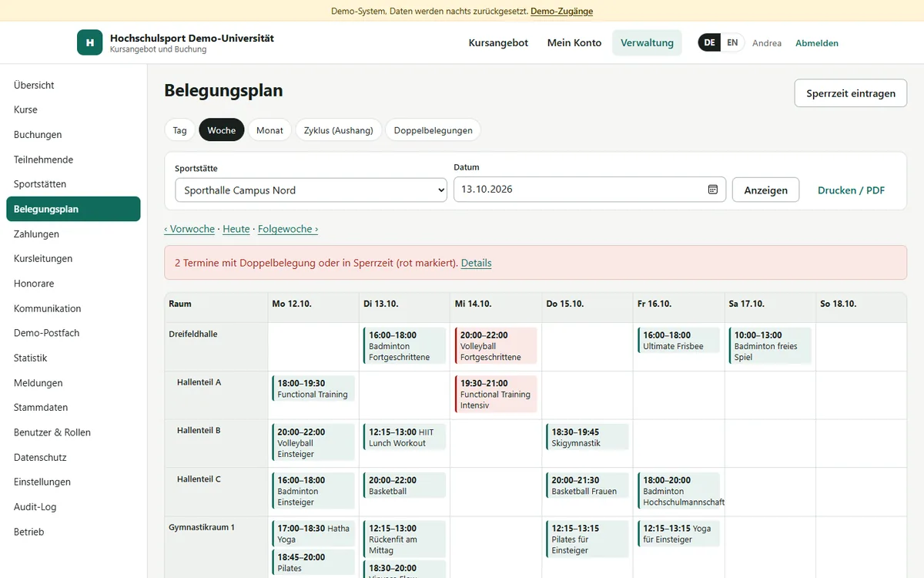Select the Monat view tab

(x=269, y=130)
